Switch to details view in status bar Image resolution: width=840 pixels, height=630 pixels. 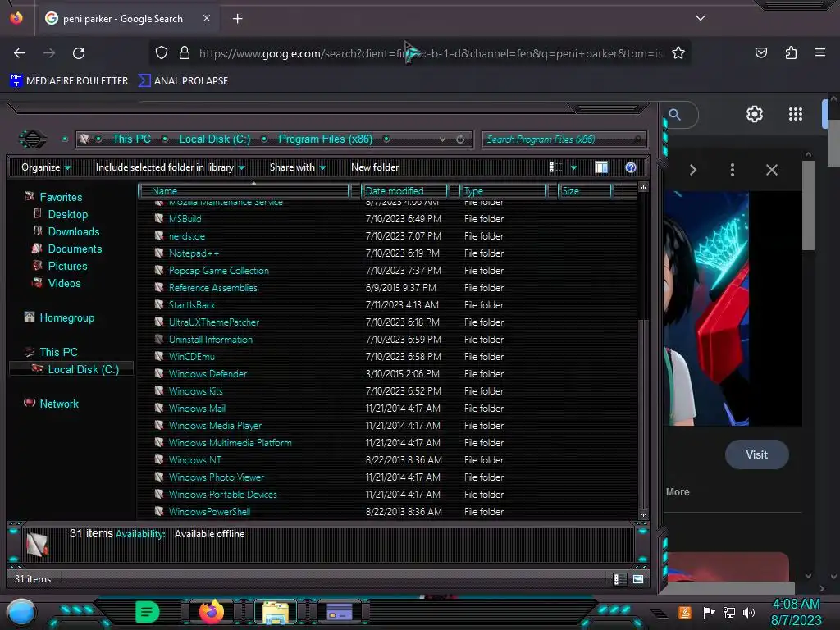coord(620,579)
